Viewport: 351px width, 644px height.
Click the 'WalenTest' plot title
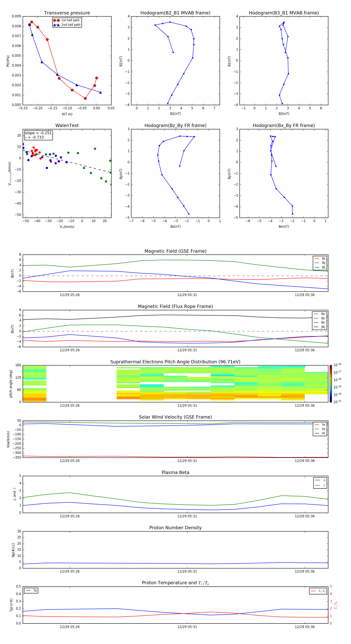click(x=67, y=125)
